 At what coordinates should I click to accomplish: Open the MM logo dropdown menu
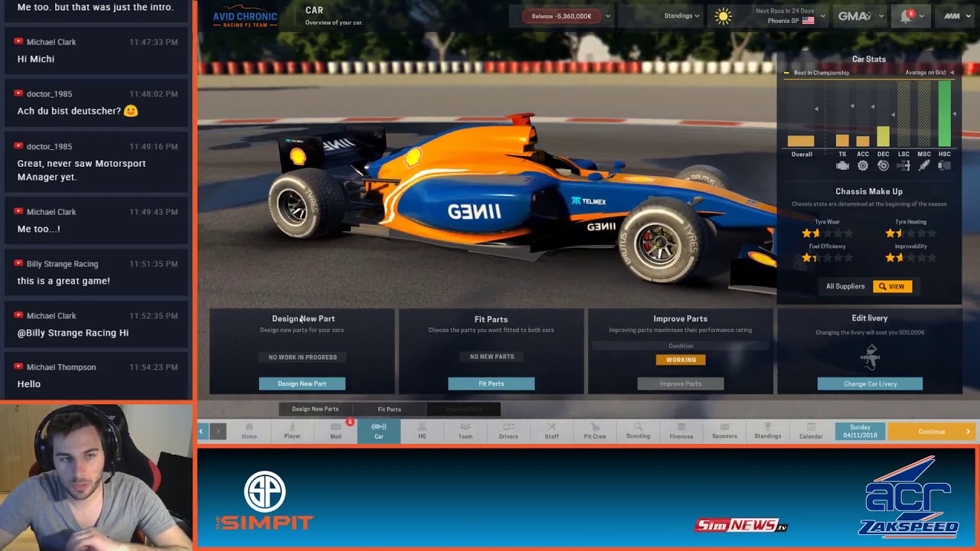[956, 16]
